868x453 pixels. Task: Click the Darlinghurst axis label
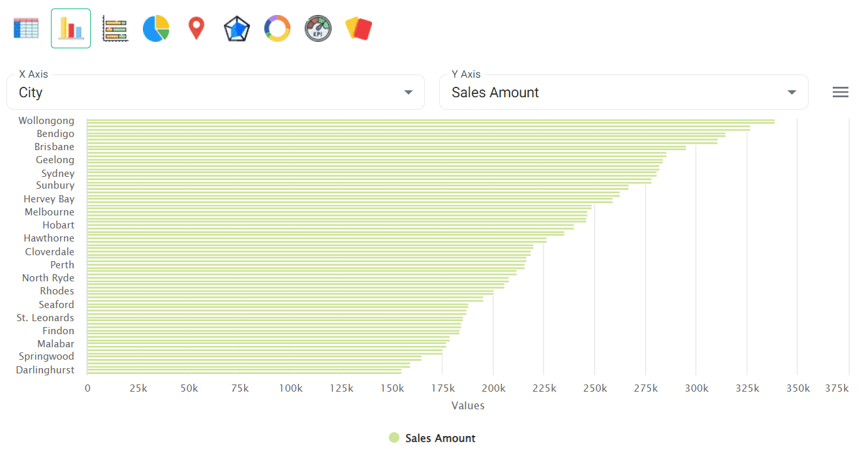pos(44,369)
